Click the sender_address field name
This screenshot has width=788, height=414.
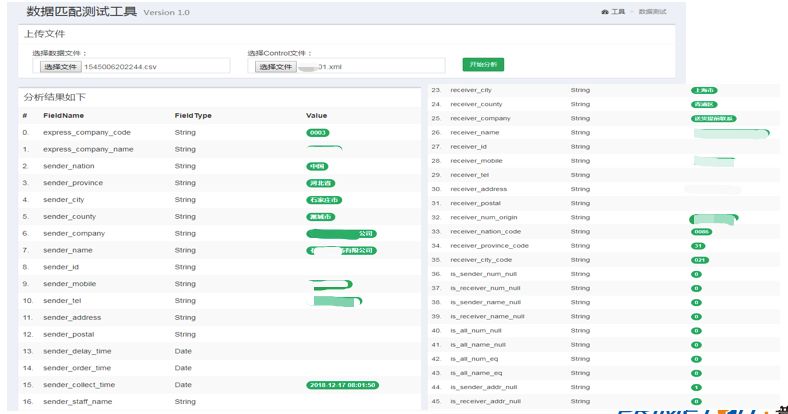[x=72, y=318]
